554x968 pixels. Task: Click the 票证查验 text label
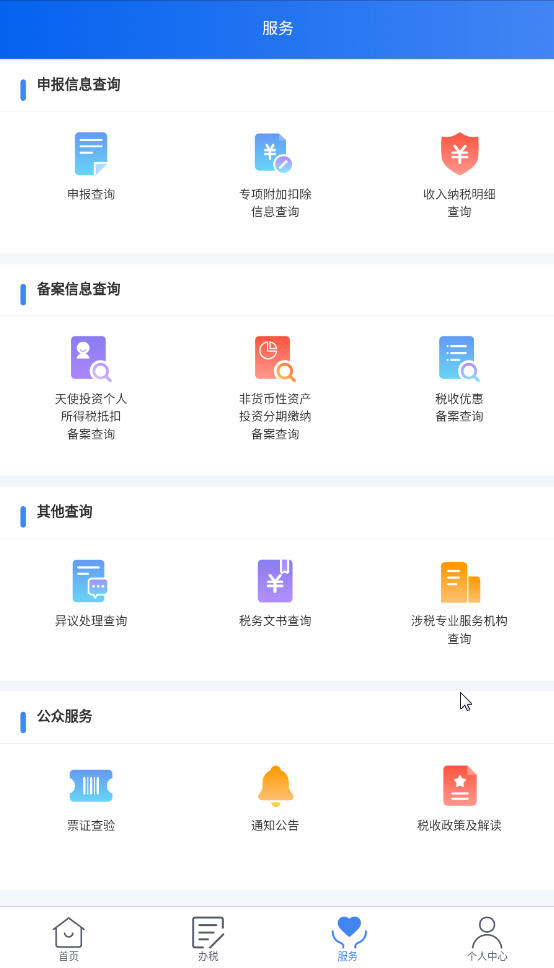tap(91, 825)
